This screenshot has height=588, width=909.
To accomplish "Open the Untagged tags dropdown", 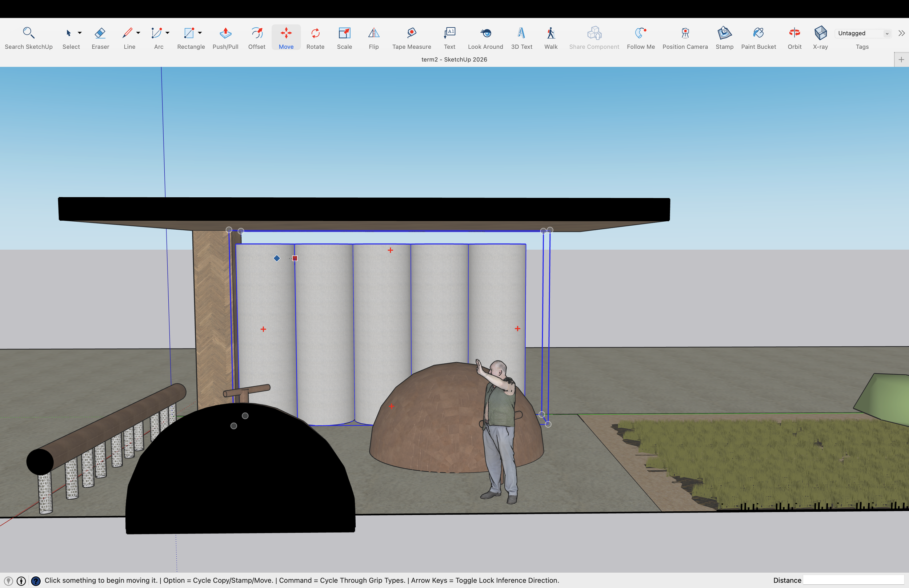I will [x=862, y=33].
